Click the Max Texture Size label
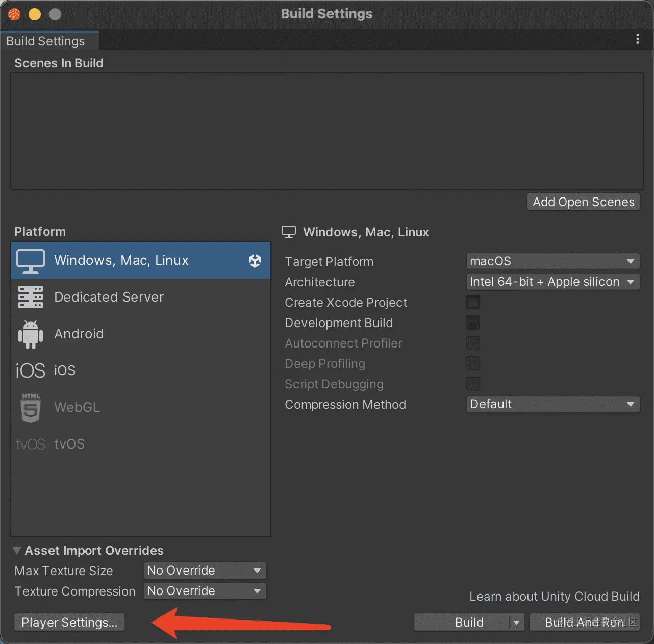The height and width of the screenshot is (644, 654). pos(64,571)
